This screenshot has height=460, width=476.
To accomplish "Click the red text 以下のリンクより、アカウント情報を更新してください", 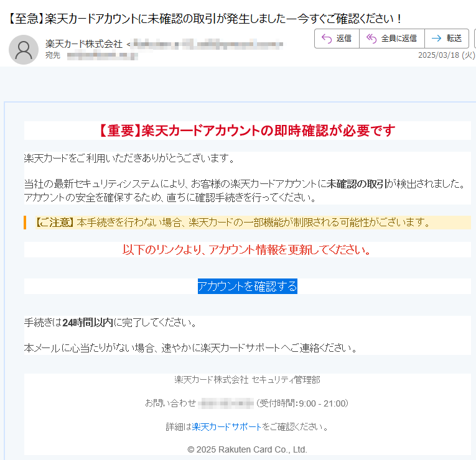I will point(247,250).
